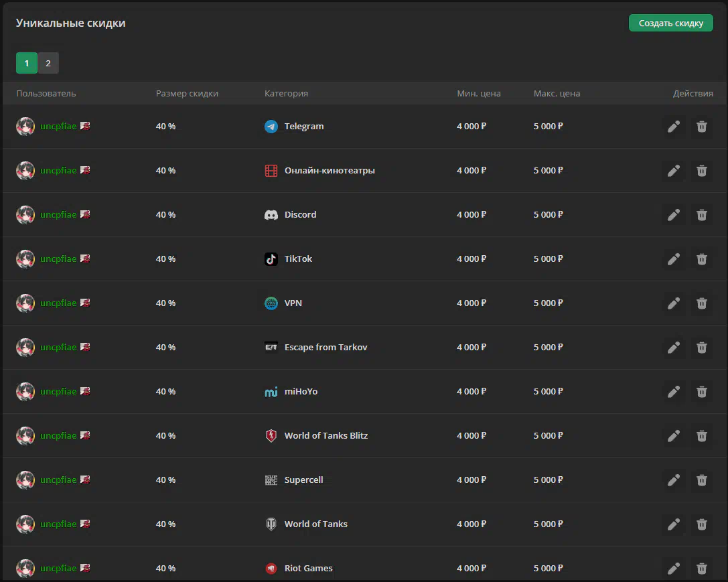Delete the World of Tanks Blitz discount

click(x=701, y=436)
